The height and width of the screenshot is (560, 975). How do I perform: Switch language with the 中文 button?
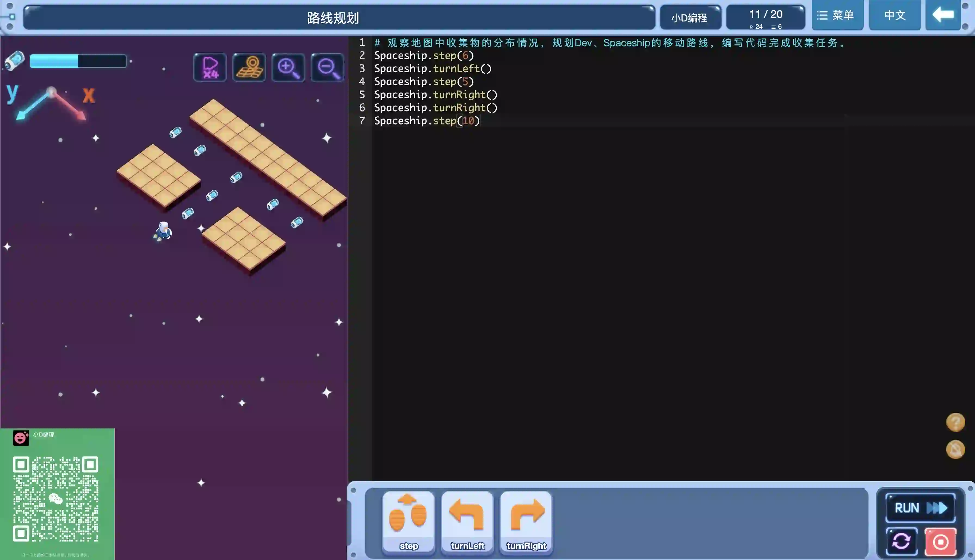(x=894, y=15)
